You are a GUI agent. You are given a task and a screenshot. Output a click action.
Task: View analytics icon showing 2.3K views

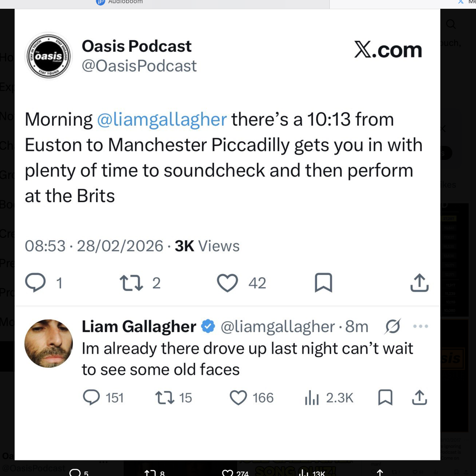coord(312,397)
